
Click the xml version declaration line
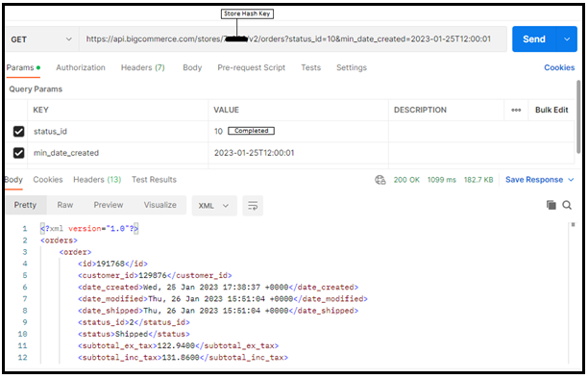click(x=89, y=228)
